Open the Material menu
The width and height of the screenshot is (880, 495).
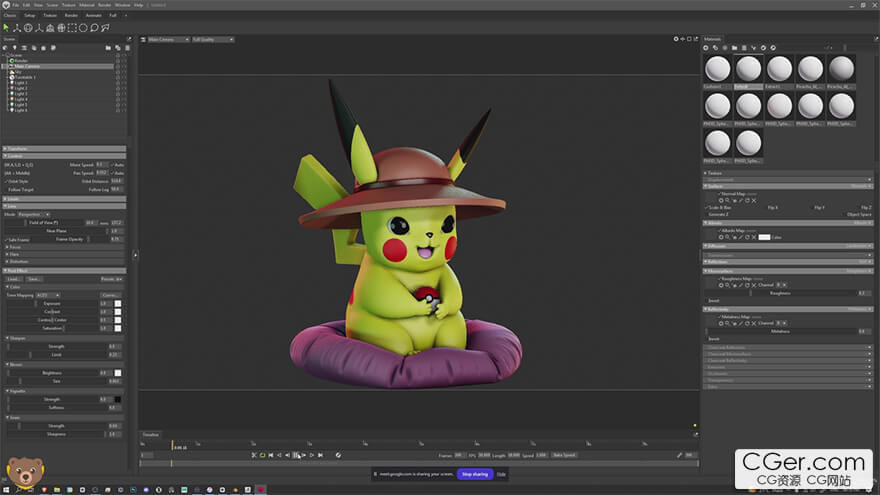(x=86, y=5)
